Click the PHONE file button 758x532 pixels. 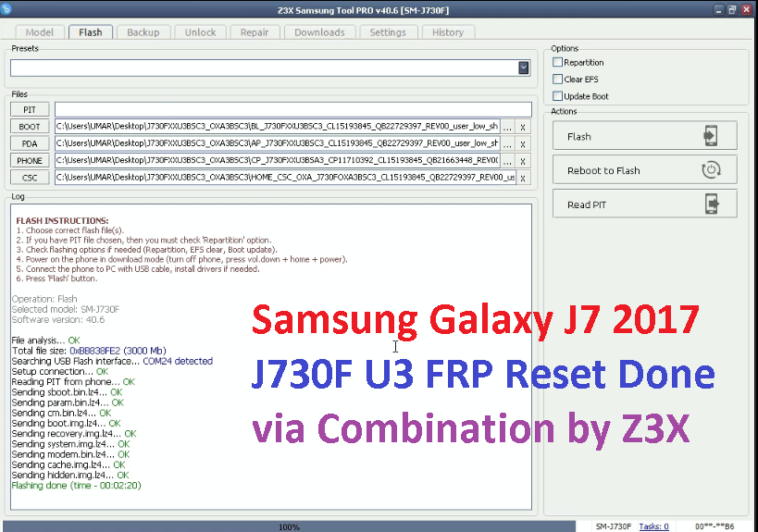[30, 160]
